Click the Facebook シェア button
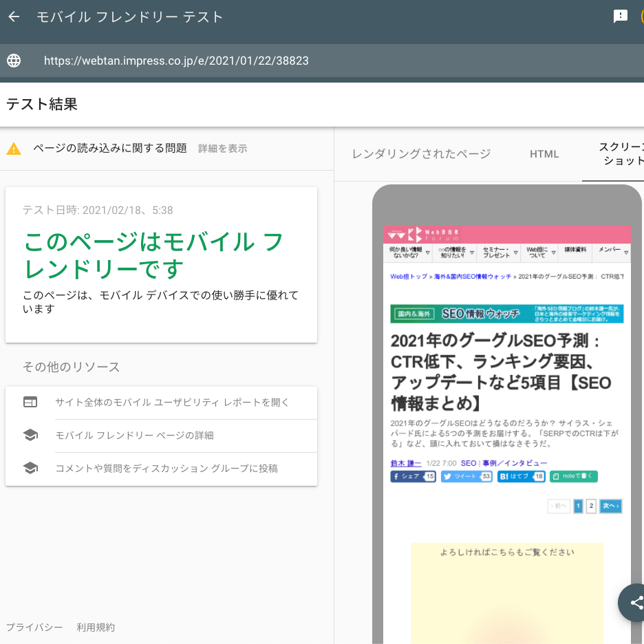 (413, 476)
